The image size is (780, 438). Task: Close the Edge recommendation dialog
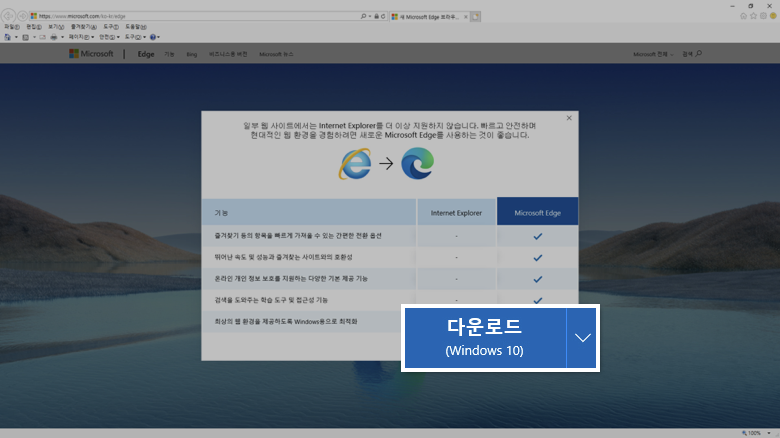[569, 118]
